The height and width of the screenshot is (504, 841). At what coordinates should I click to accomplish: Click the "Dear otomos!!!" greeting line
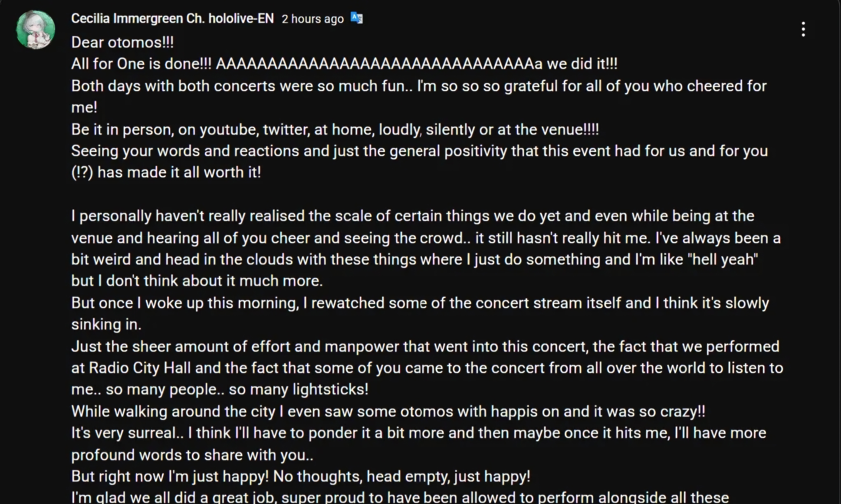point(122,43)
